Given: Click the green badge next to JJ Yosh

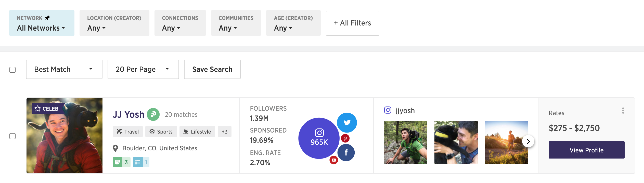Looking at the screenshot, I should 153,114.
